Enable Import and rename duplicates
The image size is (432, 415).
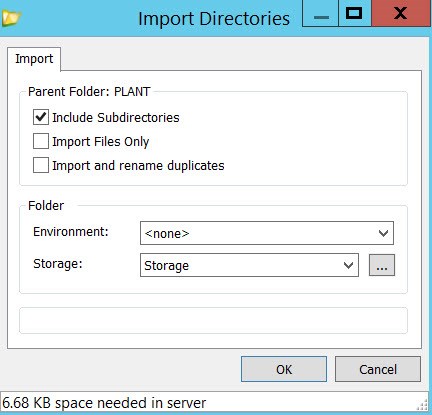41,165
